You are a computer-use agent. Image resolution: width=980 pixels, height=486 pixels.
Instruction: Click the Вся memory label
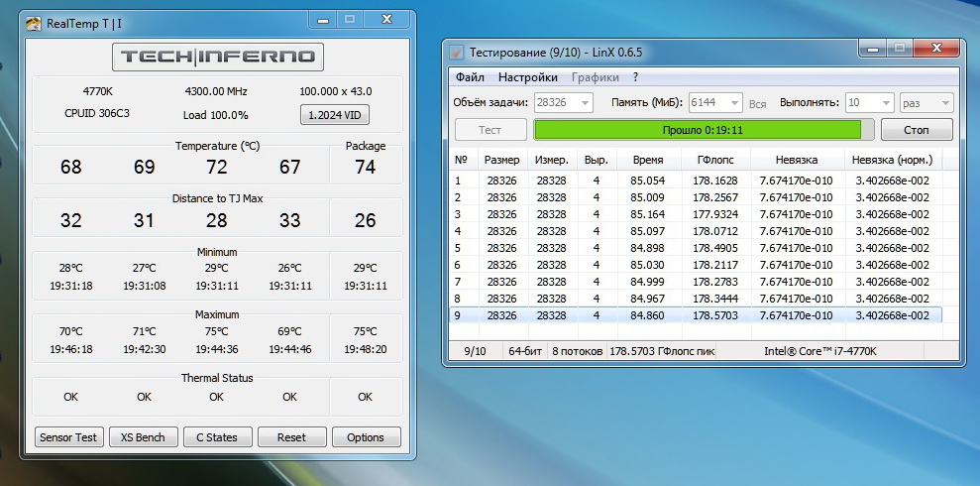coord(757,104)
